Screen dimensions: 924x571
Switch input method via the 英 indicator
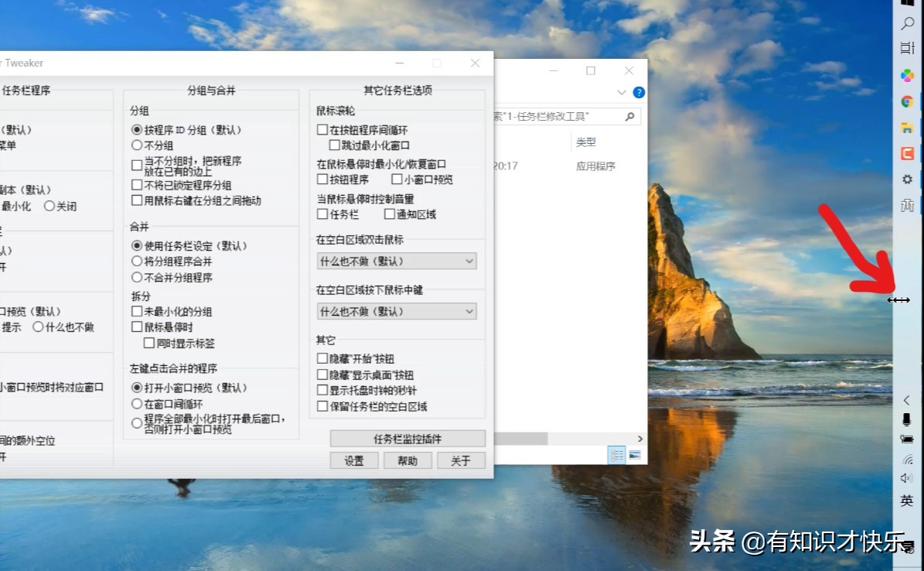pos(906,500)
